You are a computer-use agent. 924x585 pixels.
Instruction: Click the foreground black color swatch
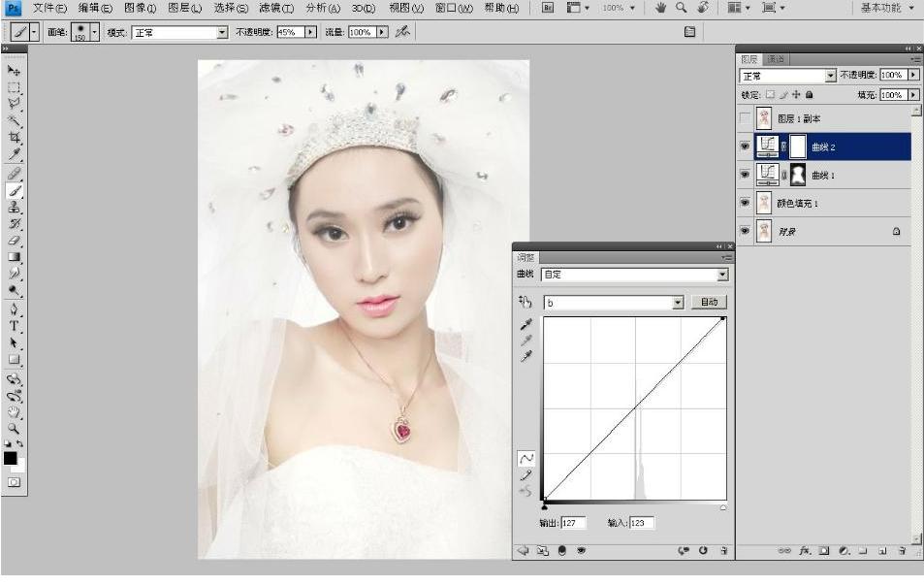[10, 458]
